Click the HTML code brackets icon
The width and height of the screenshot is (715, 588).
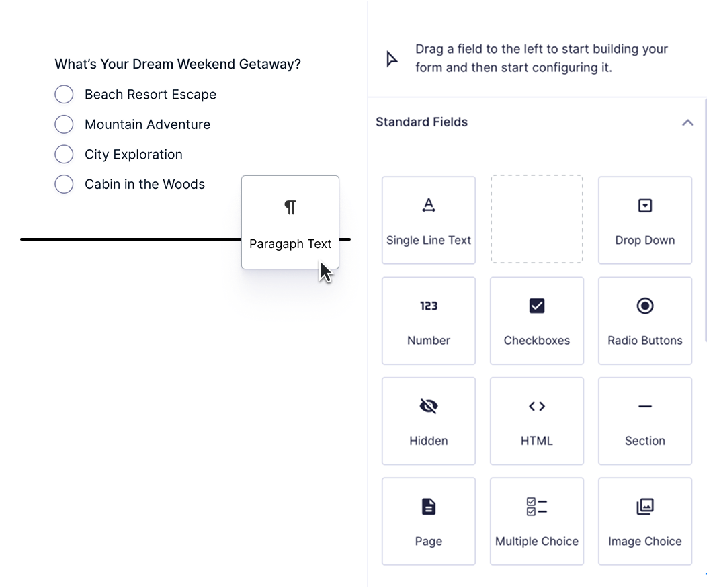pos(536,406)
